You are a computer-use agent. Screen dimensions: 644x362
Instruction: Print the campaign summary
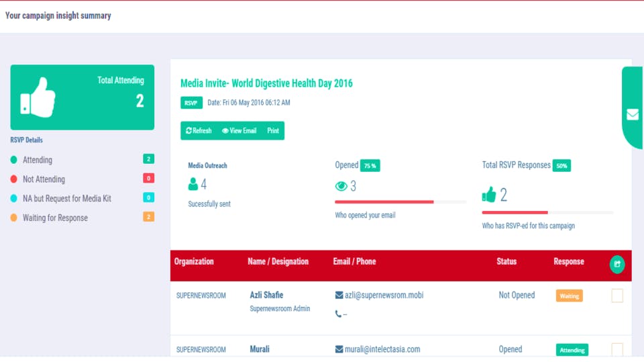click(x=273, y=131)
